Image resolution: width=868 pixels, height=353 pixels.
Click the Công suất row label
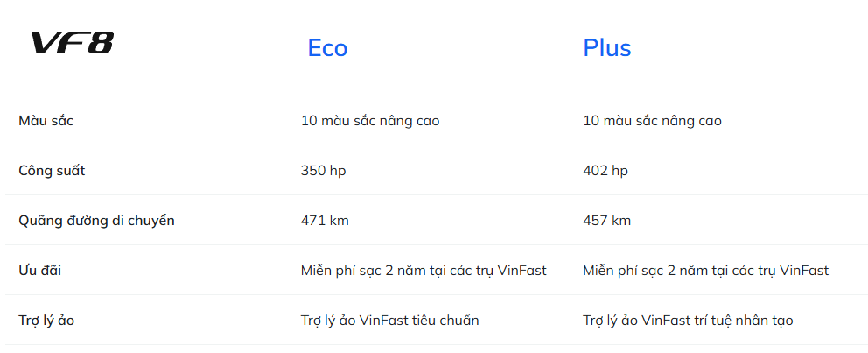point(52,171)
